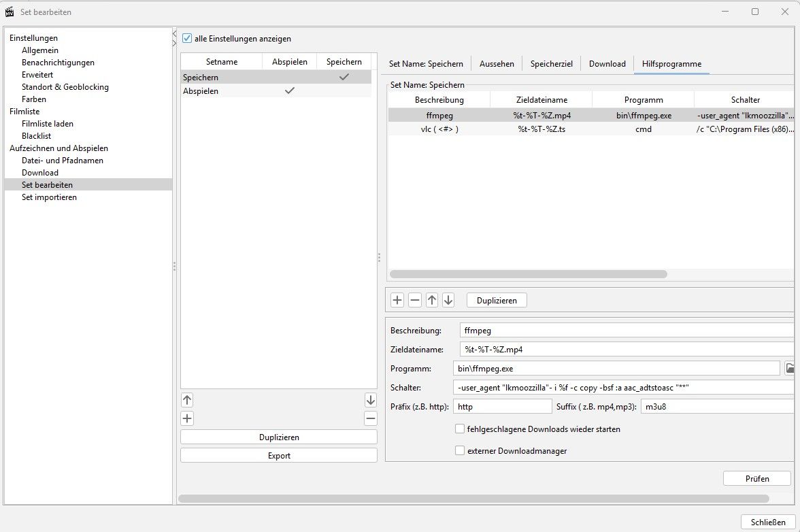
Task: Open the Aussehen tab
Action: click(x=497, y=64)
